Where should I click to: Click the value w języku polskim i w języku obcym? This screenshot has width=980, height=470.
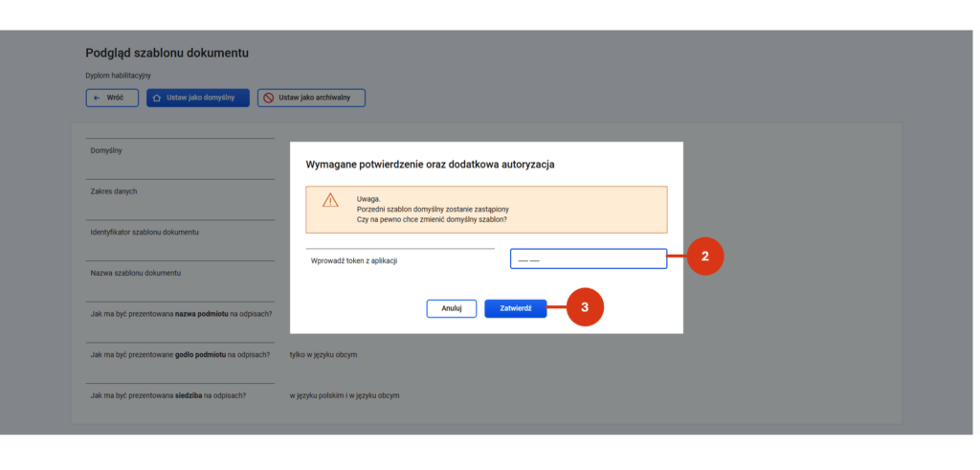click(x=345, y=395)
